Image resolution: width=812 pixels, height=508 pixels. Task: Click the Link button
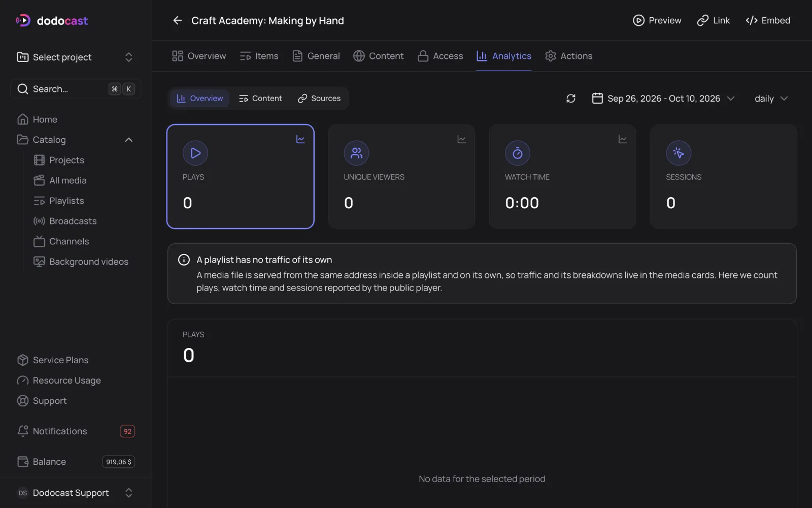coord(714,20)
